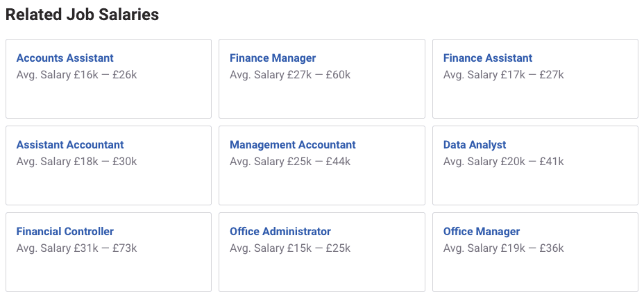The height and width of the screenshot is (299, 644).
Task: Click the Finance Assistant job title
Action: (488, 58)
